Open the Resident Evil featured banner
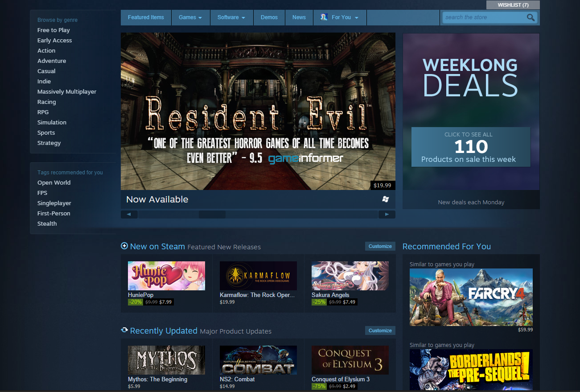 (258, 111)
